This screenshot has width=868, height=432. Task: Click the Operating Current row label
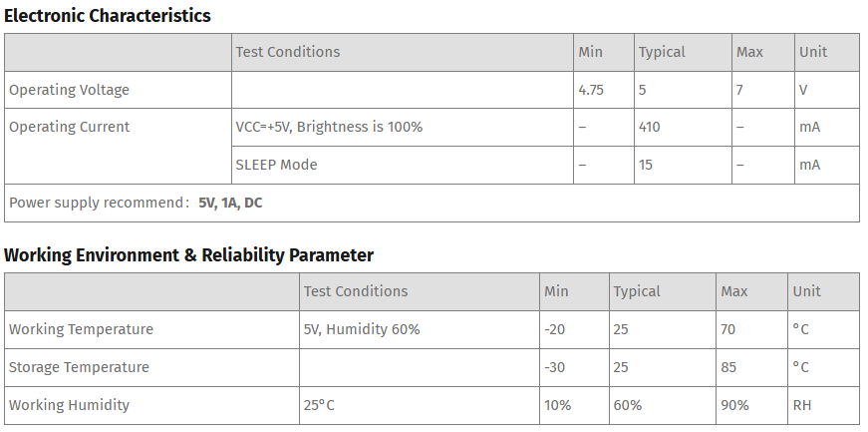pyautogui.click(x=69, y=127)
